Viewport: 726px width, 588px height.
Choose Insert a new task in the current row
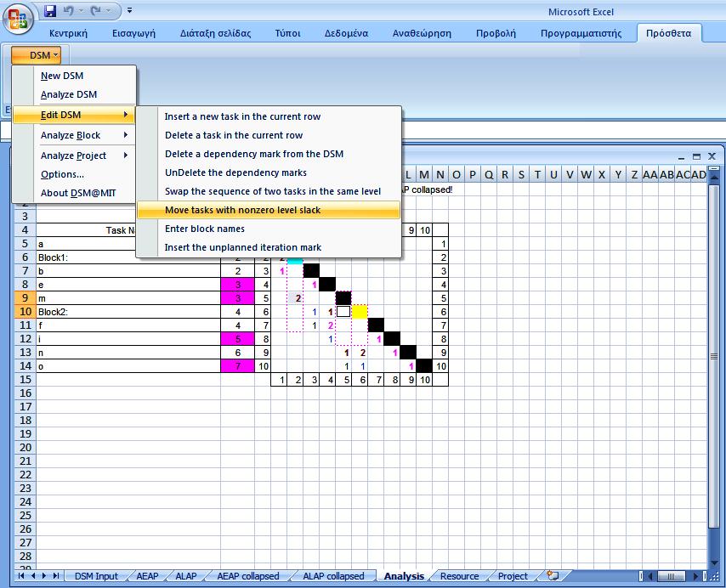pyautogui.click(x=269, y=116)
